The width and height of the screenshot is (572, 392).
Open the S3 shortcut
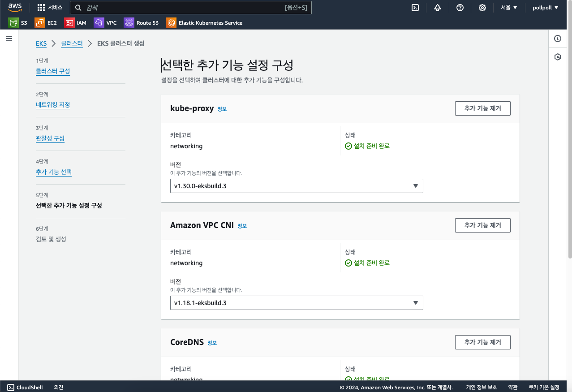tap(18, 23)
